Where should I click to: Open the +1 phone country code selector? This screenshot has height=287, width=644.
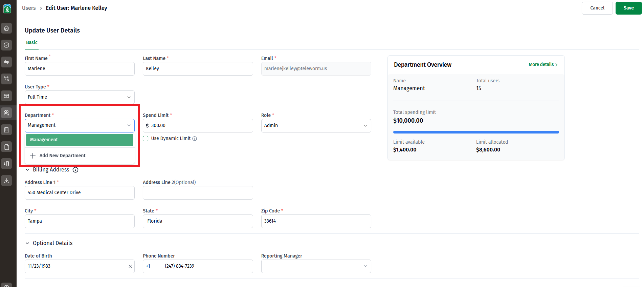152,266
